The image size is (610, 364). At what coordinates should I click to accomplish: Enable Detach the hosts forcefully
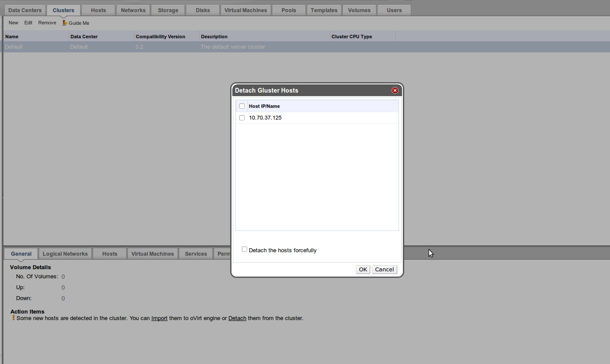click(x=245, y=250)
